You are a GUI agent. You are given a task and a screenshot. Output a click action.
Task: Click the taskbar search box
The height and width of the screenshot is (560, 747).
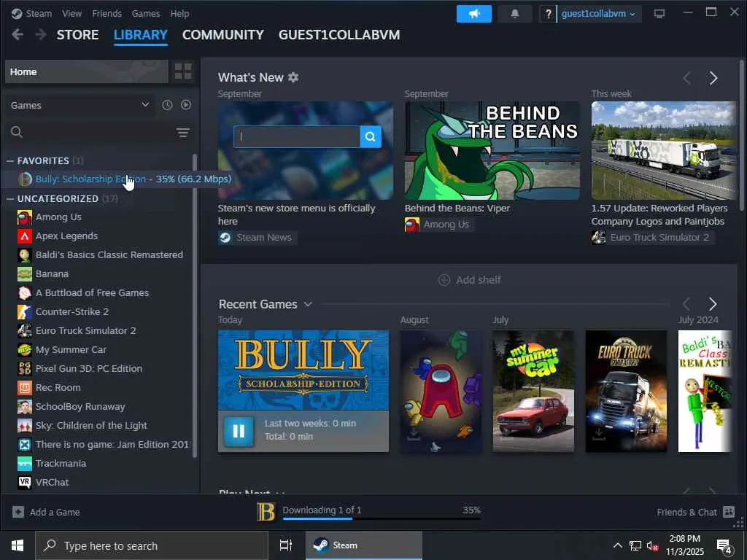tap(152, 545)
